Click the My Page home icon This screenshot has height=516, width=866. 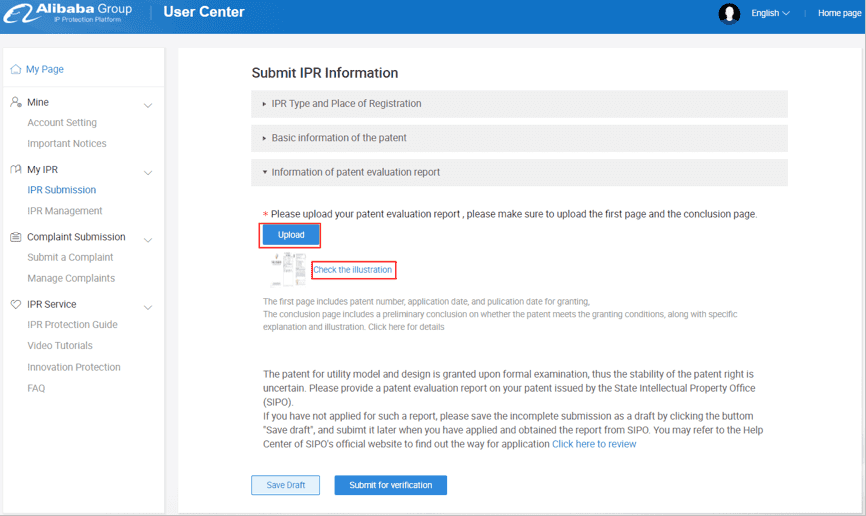[x=16, y=70]
